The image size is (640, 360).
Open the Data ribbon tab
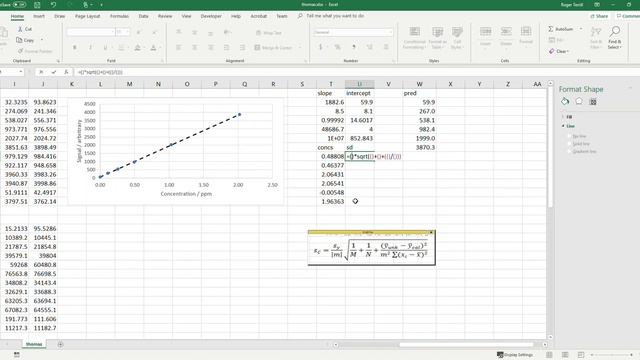pyautogui.click(x=143, y=16)
